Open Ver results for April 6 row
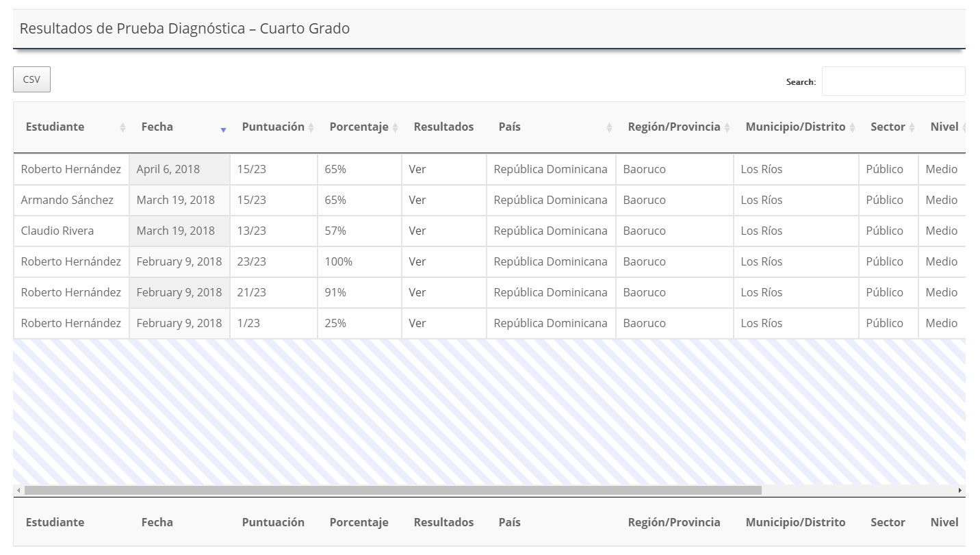This screenshot has width=980, height=555. point(417,169)
